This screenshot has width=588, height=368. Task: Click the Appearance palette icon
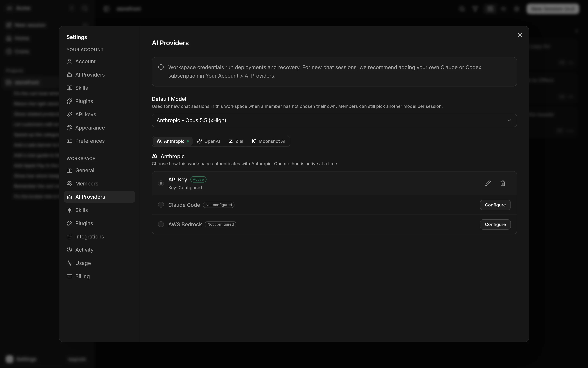tap(69, 128)
